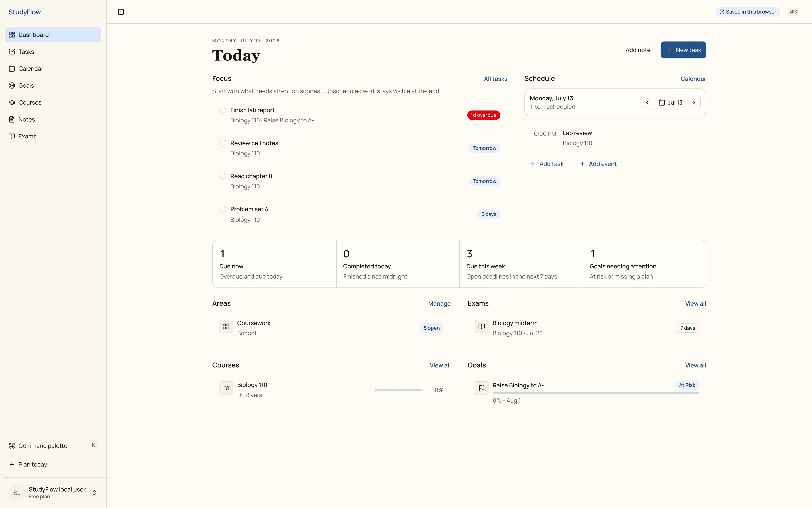Screen dimensions: 812x508
Task: Open the Command palette
Action: (x=53, y=446)
